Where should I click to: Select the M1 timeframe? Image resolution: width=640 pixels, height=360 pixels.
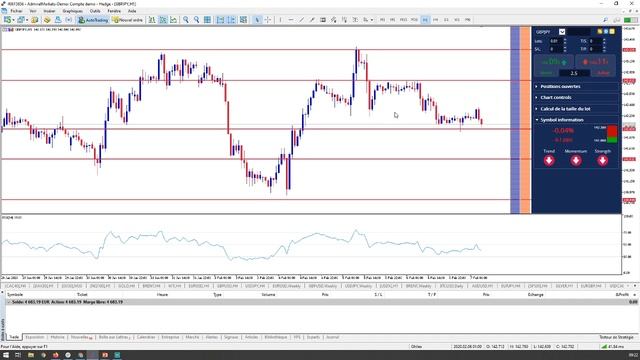(382, 20)
